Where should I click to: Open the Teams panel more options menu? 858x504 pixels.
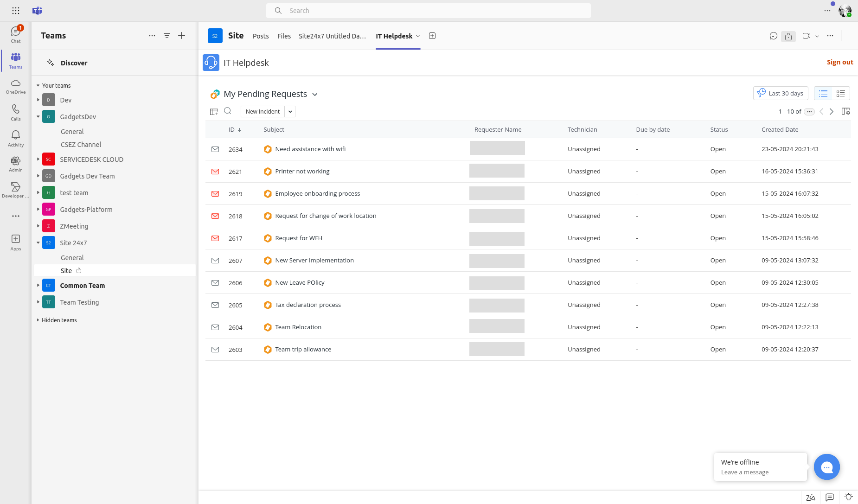coord(152,36)
